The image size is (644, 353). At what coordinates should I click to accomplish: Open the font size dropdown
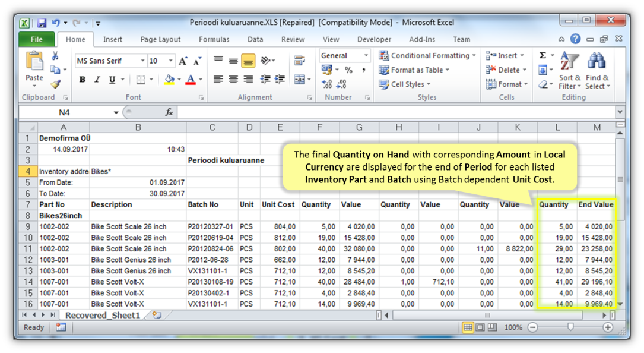pyautogui.click(x=171, y=61)
